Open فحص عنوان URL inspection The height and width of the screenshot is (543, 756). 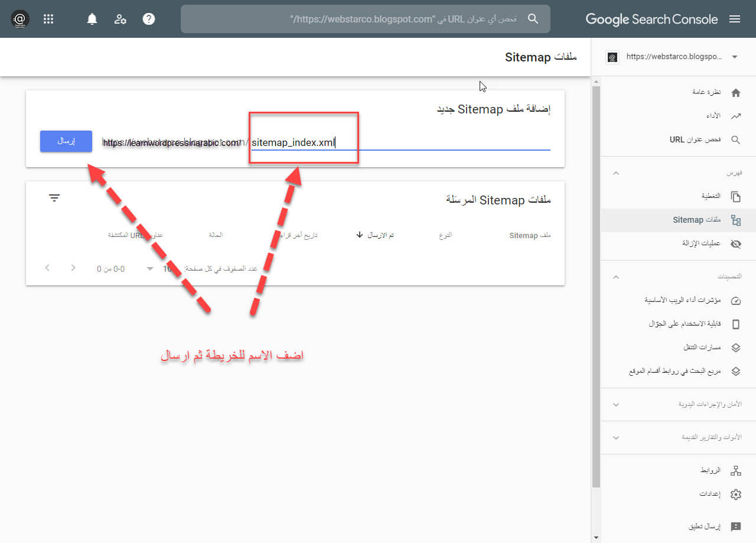[678, 140]
